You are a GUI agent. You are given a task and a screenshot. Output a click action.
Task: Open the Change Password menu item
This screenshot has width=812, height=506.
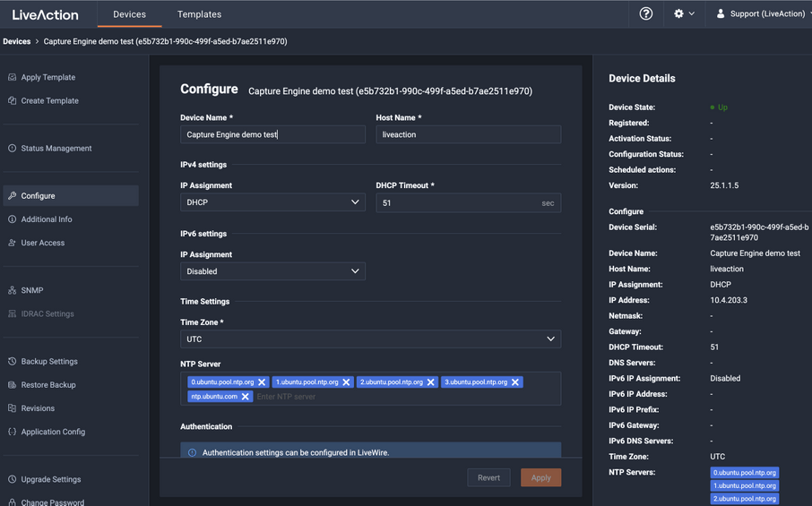coord(71,502)
